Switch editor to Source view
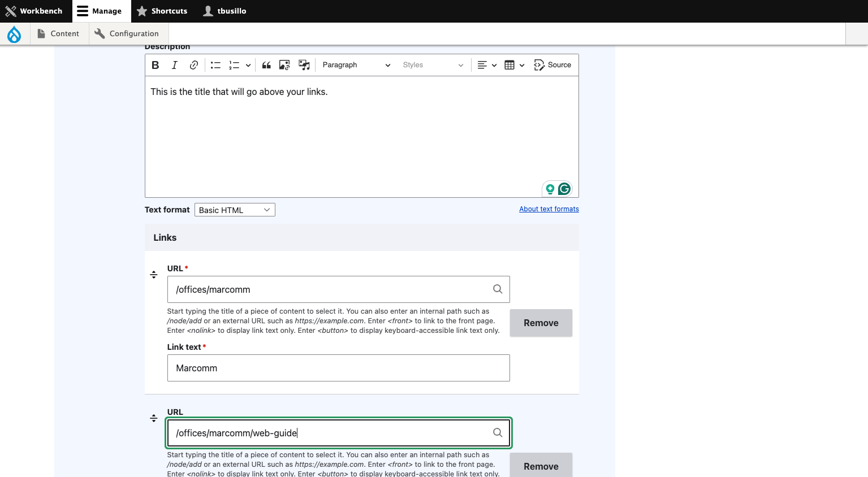Image resolution: width=868 pixels, height=477 pixels. [x=552, y=65]
